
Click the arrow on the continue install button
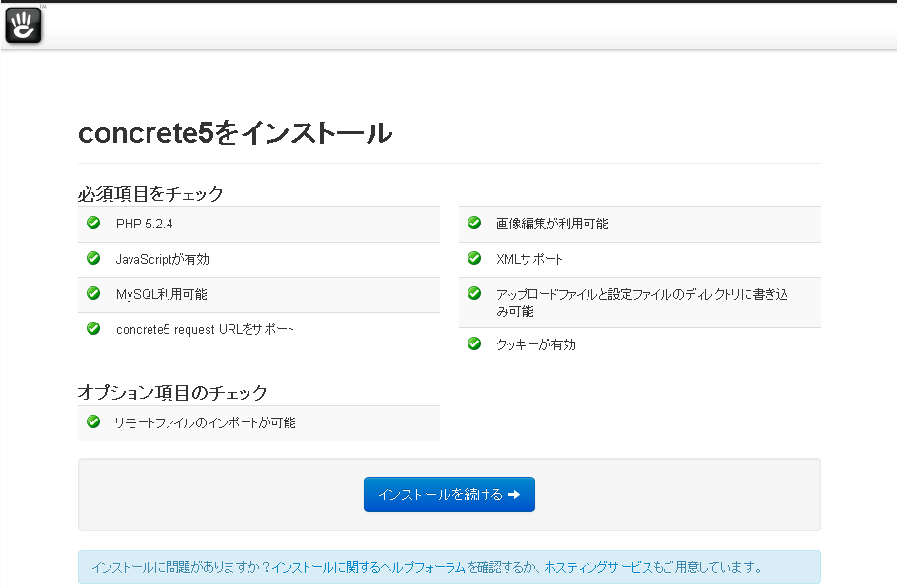tap(514, 494)
